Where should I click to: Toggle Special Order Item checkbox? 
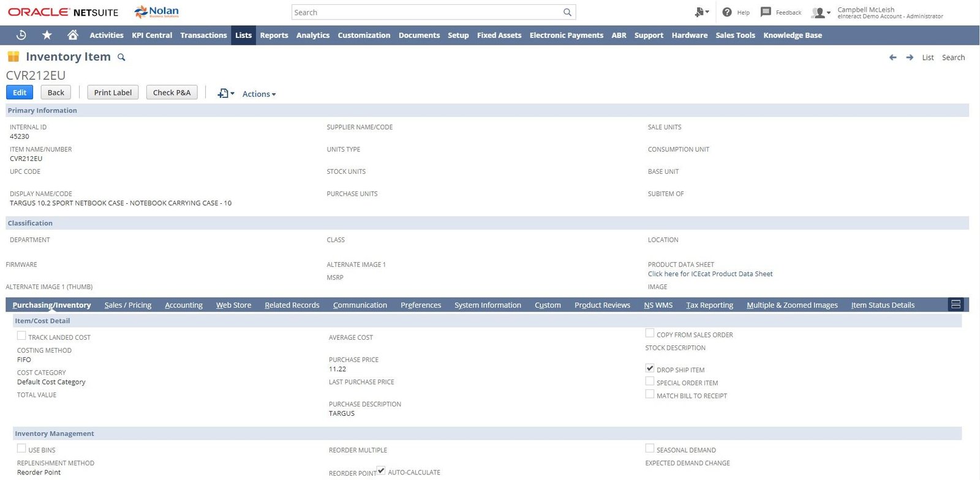[650, 381]
